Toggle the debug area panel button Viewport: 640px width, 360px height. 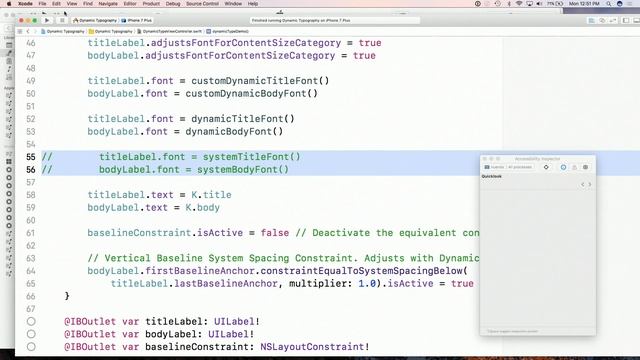[x=636, y=20]
